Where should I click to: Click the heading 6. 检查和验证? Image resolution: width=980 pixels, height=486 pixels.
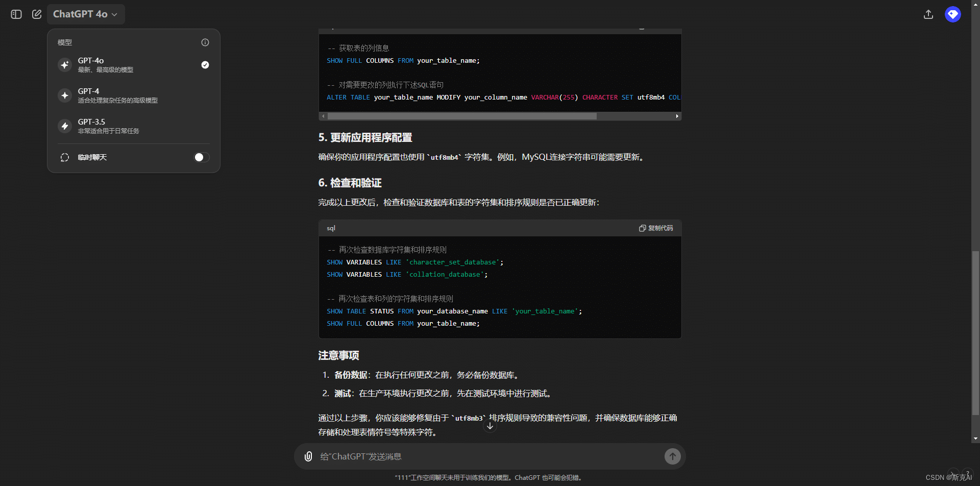[x=350, y=183]
